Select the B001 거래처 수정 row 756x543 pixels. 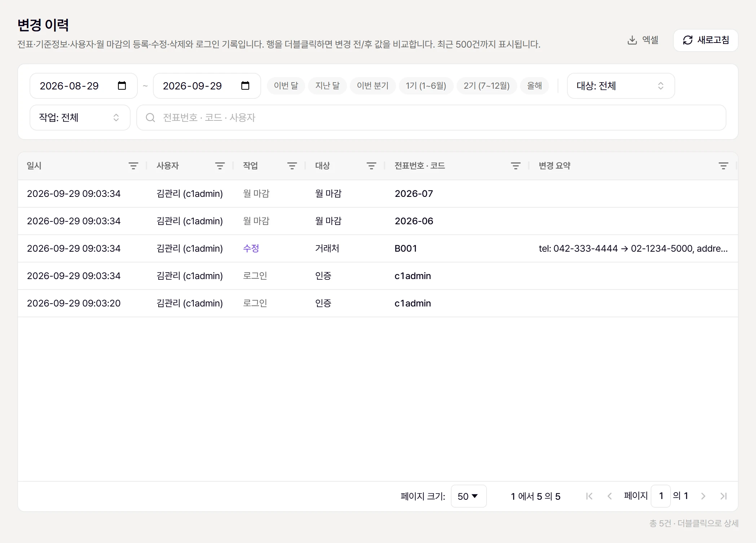378,248
